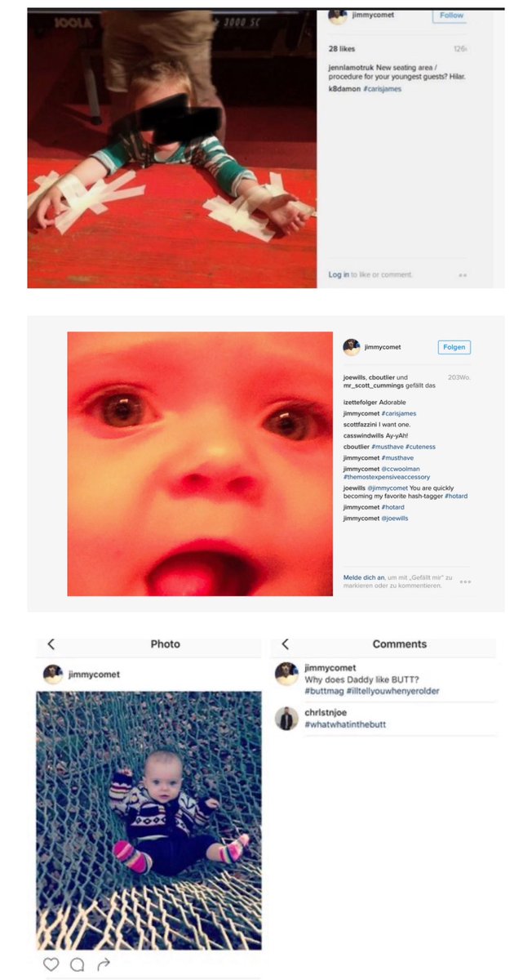
Task: Go back using the Comments header chevron
Action: click(285, 644)
